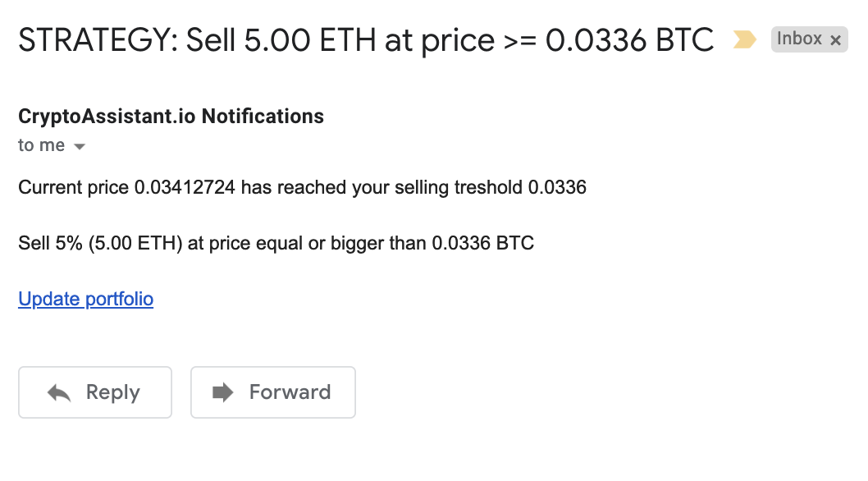The image size is (868, 481).
Task: Click the Reply button label
Action: [113, 392]
